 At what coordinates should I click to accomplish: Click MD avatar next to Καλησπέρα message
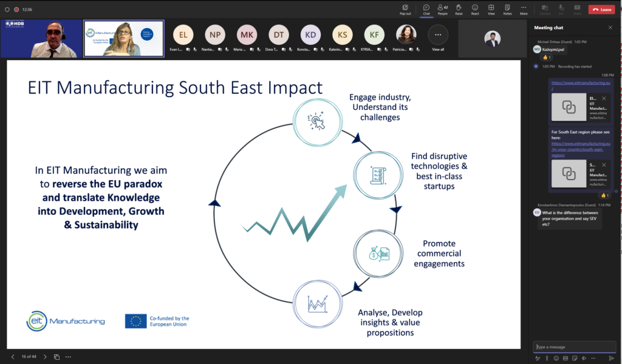[537, 49]
